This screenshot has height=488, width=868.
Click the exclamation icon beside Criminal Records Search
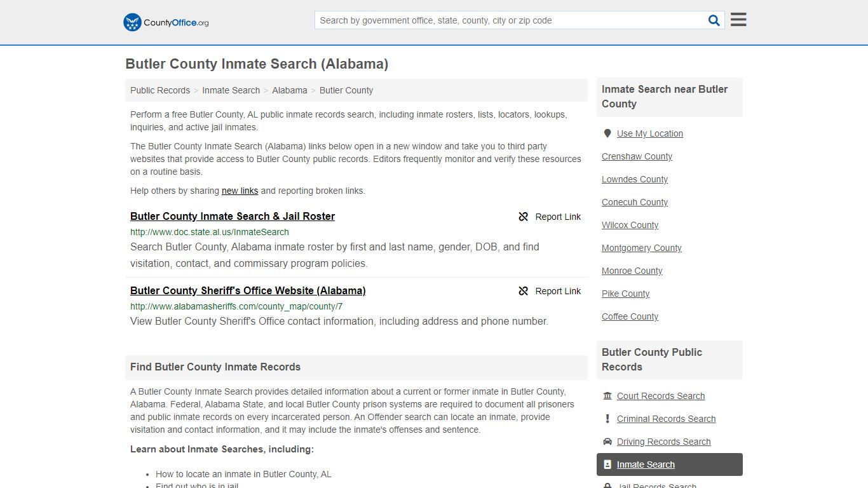point(607,419)
